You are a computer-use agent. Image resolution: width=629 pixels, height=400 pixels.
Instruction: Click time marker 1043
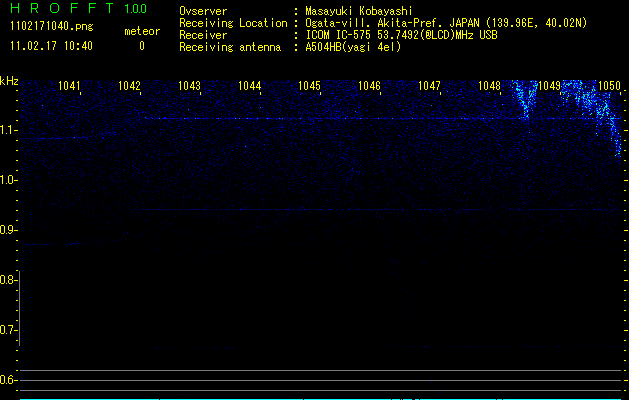(x=189, y=86)
